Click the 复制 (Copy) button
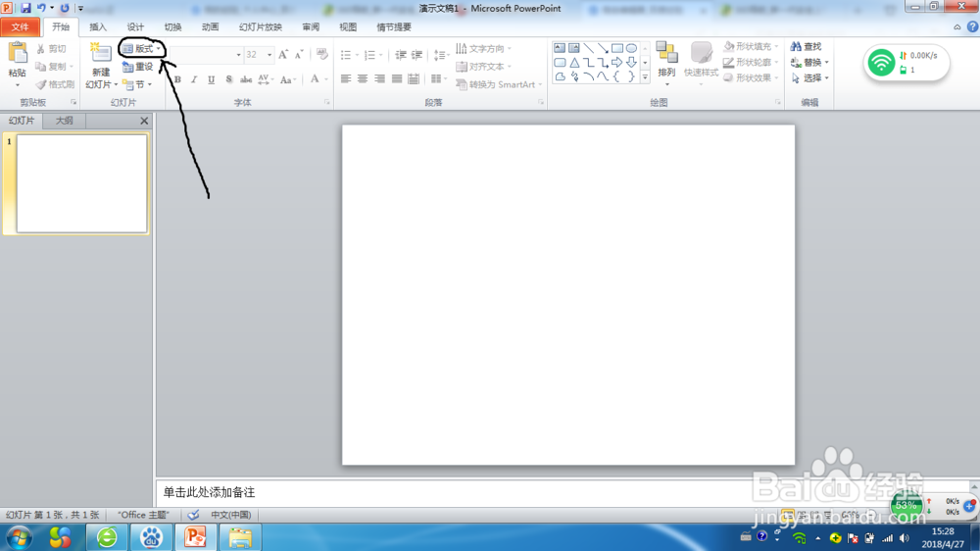Screen dimensions: 980x551 point(55,67)
